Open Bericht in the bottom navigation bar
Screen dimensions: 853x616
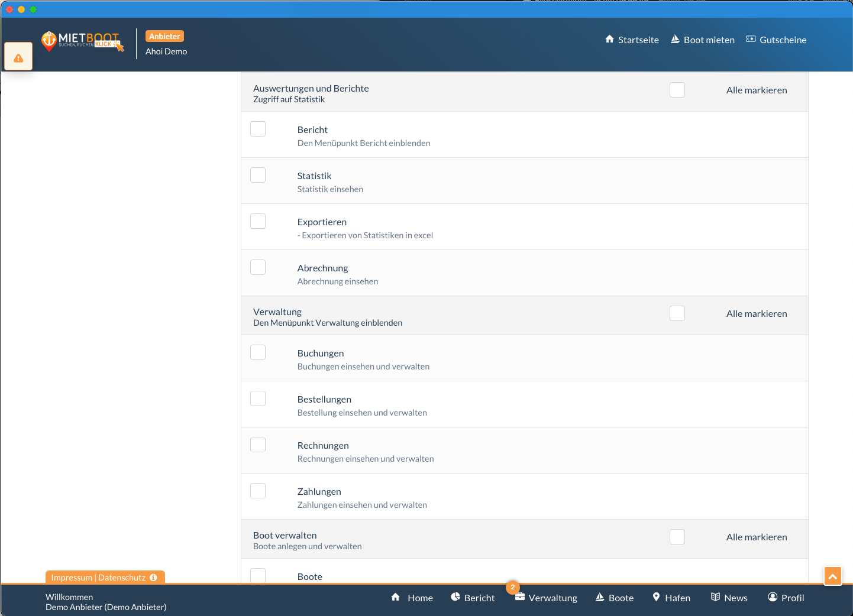[473, 598]
